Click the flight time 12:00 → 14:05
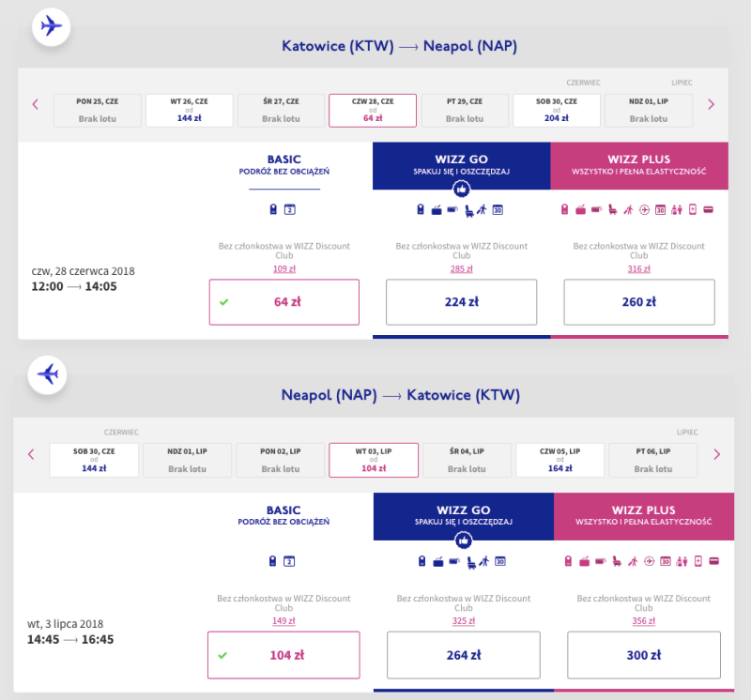The height and width of the screenshot is (700, 751). [74, 287]
